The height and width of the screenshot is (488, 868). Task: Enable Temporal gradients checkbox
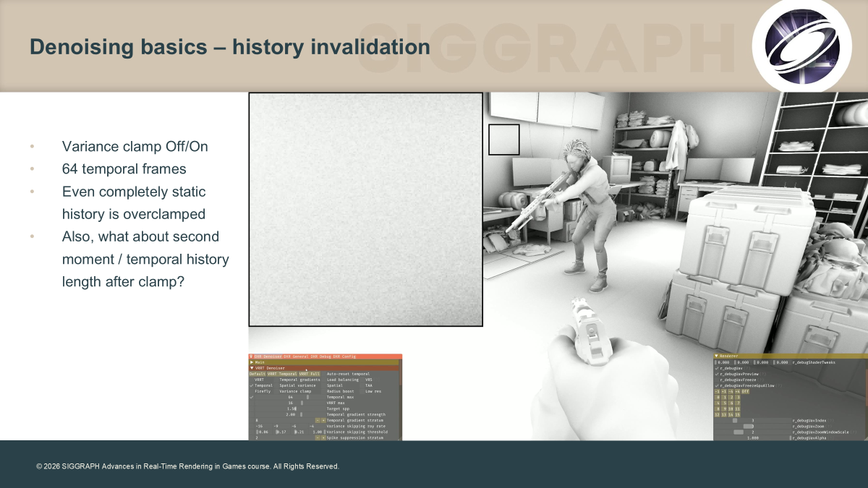pyautogui.click(x=276, y=380)
